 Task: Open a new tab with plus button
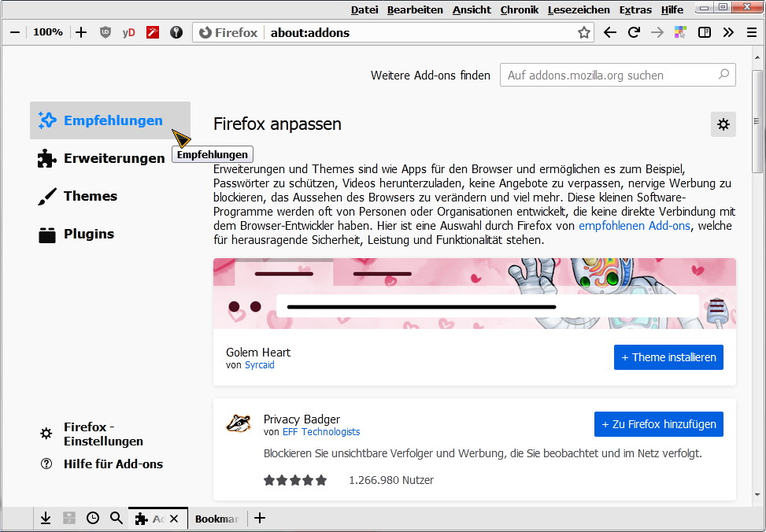tap(260, 519)
